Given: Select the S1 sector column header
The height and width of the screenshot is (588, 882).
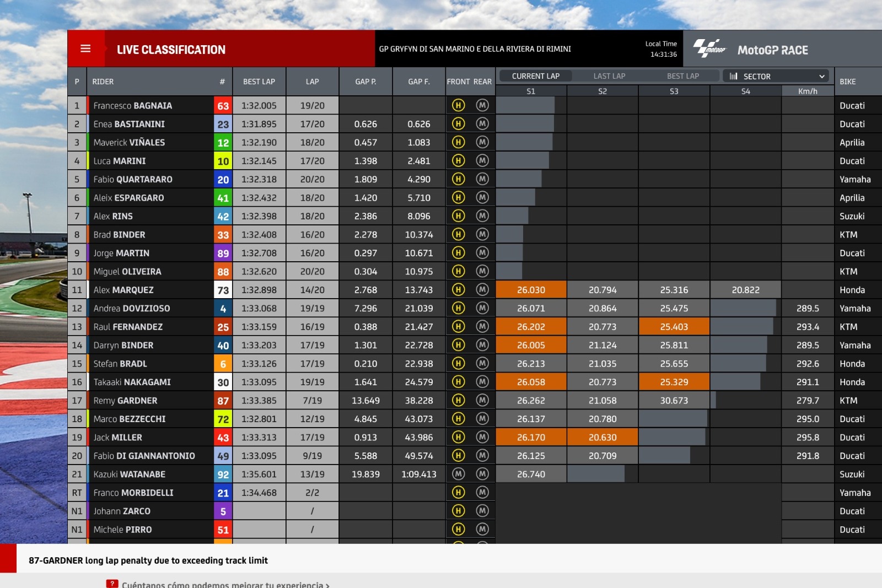Looking at the screenshot, I should pos(531,91).
